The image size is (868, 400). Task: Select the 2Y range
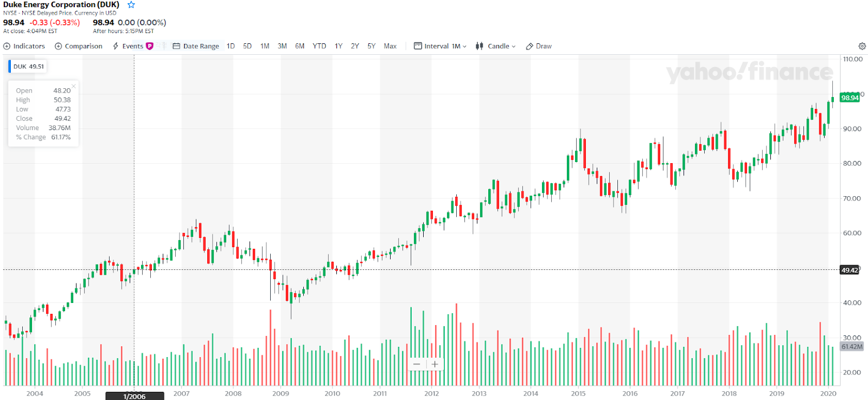point(355,46)
